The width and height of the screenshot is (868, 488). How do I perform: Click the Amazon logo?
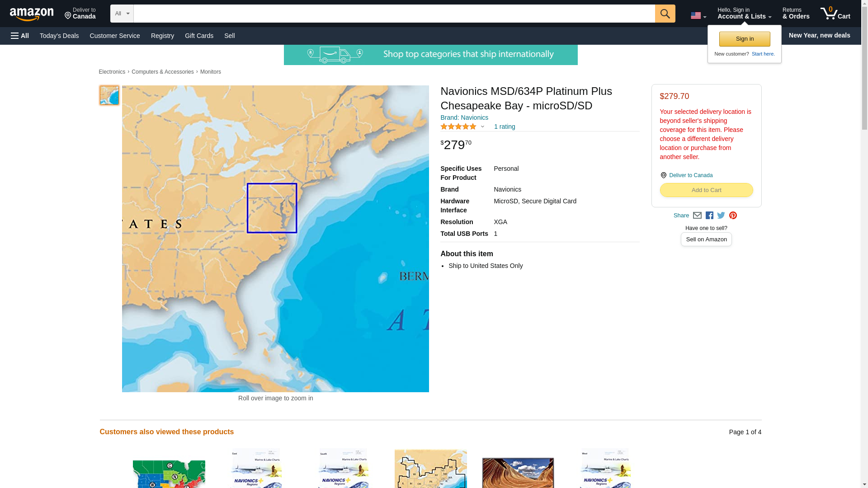tap(32, 14)
